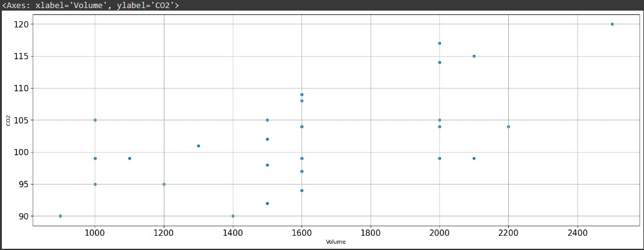Select the point at Volume 2000, CO2 117

click(439, 44)
